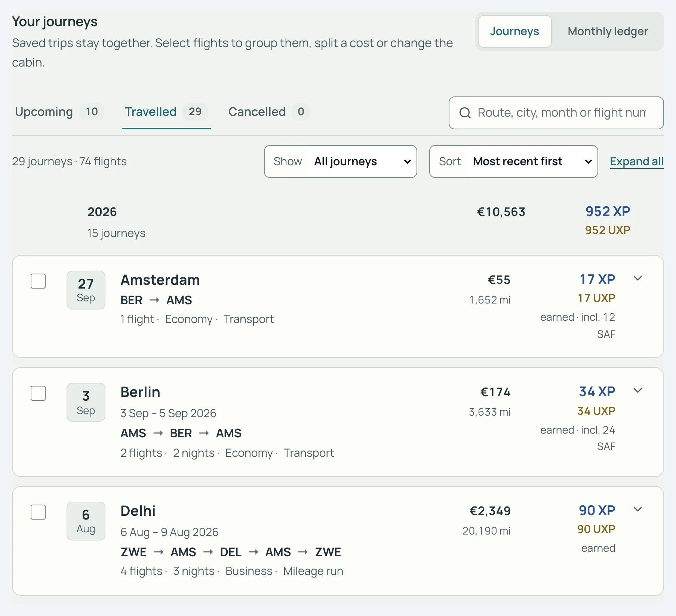The height and width of the screenshot is (616, 676).
Task: Select the Journeys view
Action: coord(514,31)
